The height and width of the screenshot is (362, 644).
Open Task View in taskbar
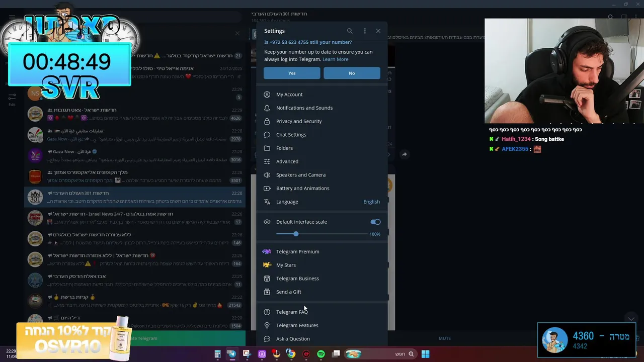[x=336, y=354]
